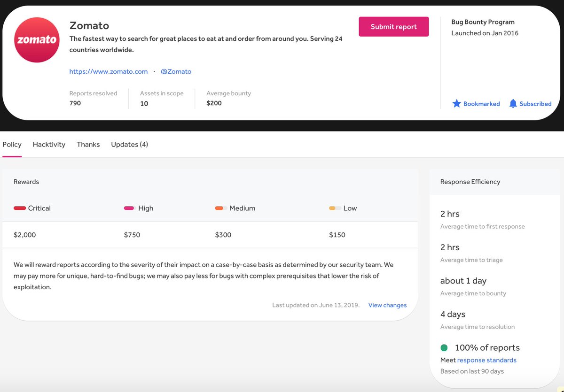The width and height of the screenshot is (564, 392).
Task: Click the Medium severity label
Action: [x=243, y=208]
